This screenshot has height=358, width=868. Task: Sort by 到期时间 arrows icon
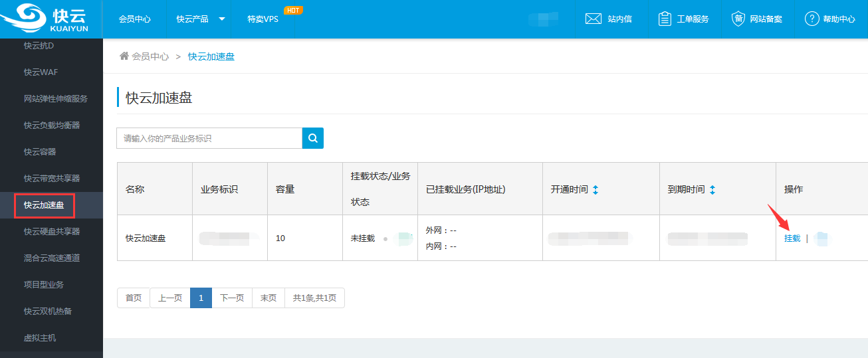pyautogui.click(x=712, y=189)
